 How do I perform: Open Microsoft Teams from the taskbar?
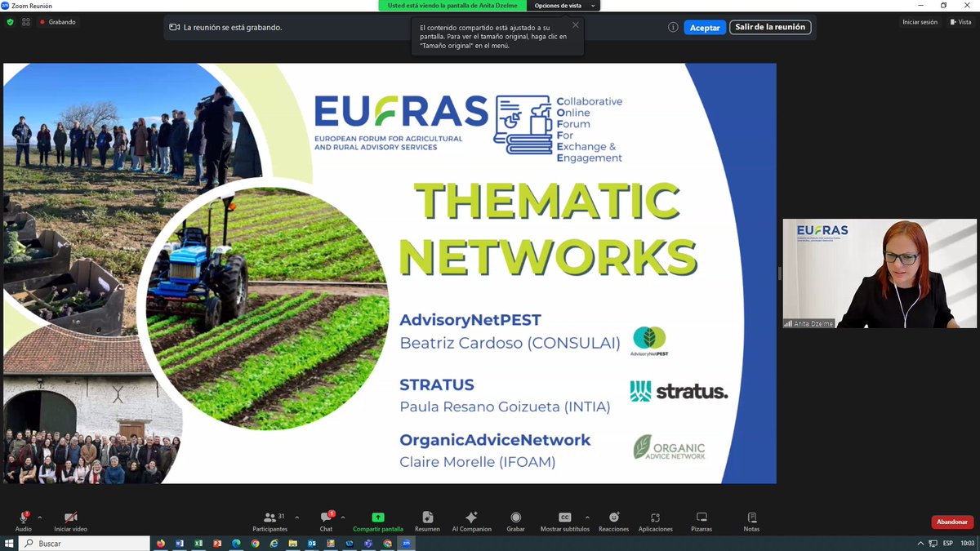click(x=368, y=543)
